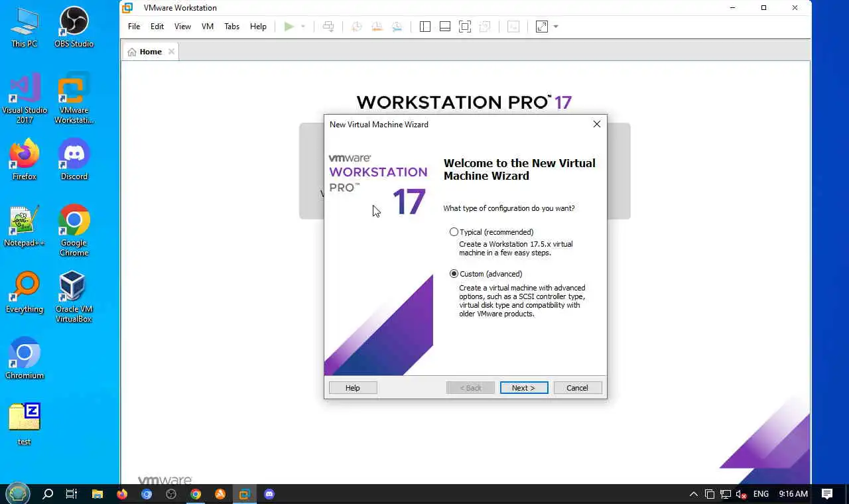
Task: Open the notification center icon
Action: pos(827,494)
